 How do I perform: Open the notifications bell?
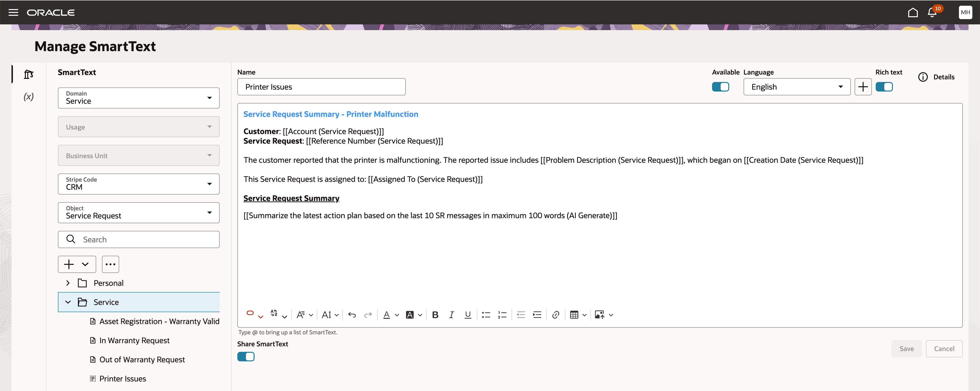932,12
